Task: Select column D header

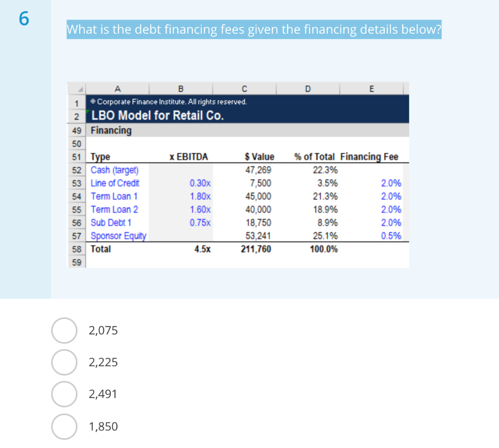Action: click(308, 89)
